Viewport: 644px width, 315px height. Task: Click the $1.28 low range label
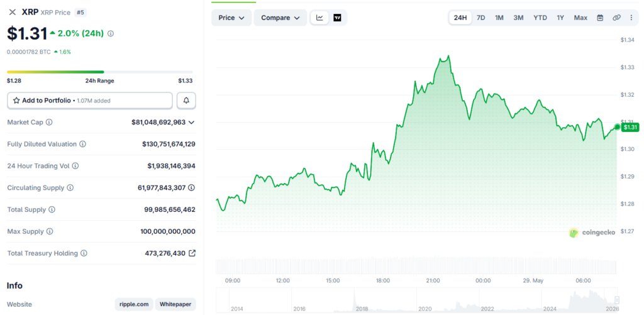[14, 81]
